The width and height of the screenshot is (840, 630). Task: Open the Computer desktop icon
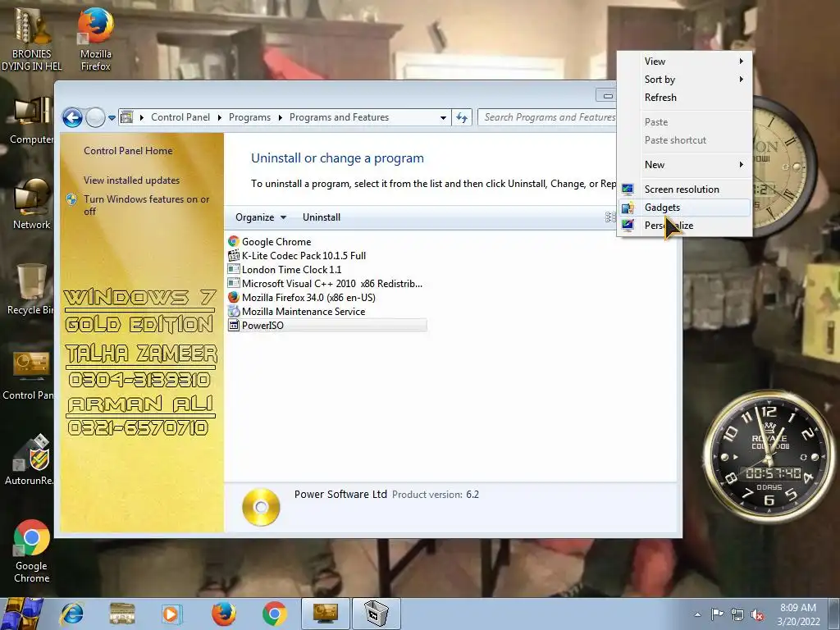click(x=31, y=121)
